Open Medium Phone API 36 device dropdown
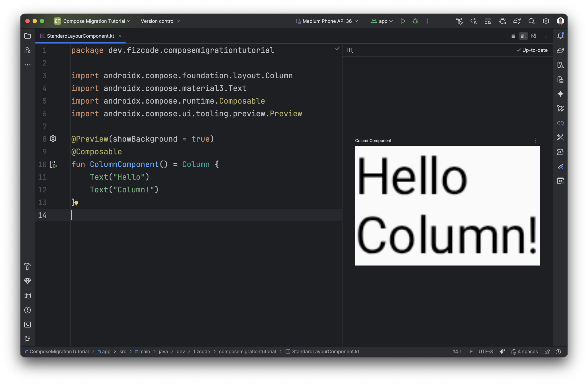The height and width of the screenshot is (384, 588). click(x=327, y=21)
